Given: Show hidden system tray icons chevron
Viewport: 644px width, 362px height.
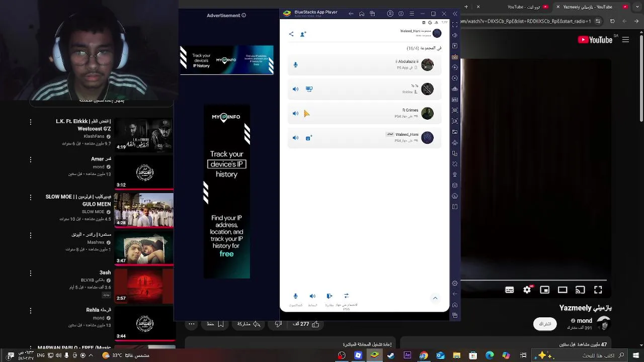Looking at the screenshot, I should (91, 355).
